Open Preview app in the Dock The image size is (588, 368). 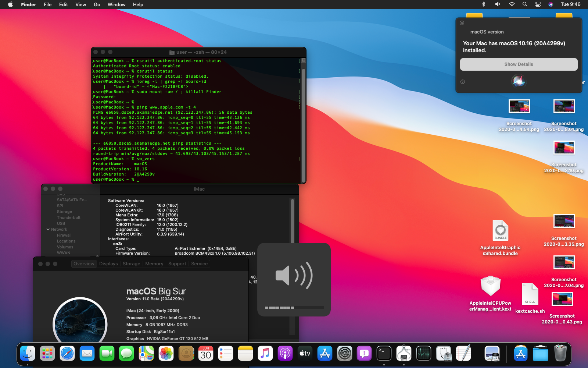pos(492,354)
